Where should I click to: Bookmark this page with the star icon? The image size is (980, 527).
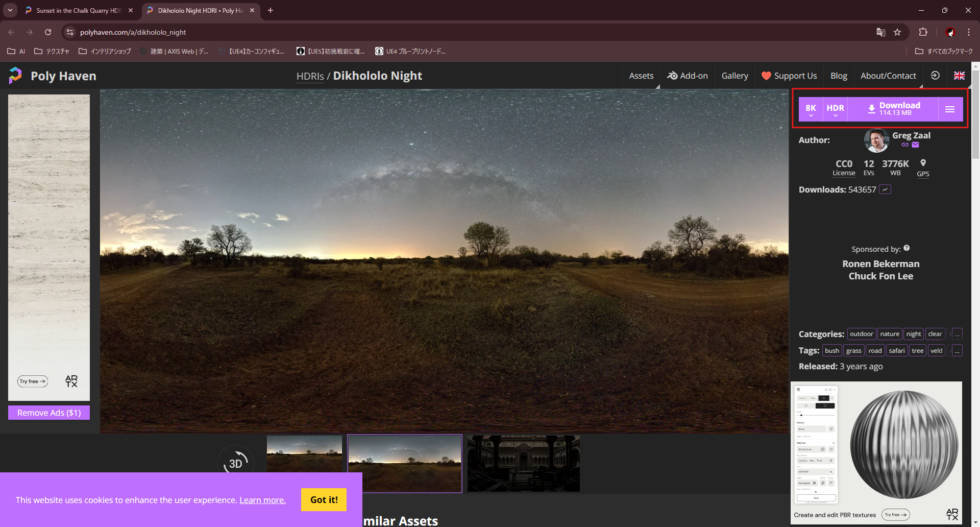[897, 32]
